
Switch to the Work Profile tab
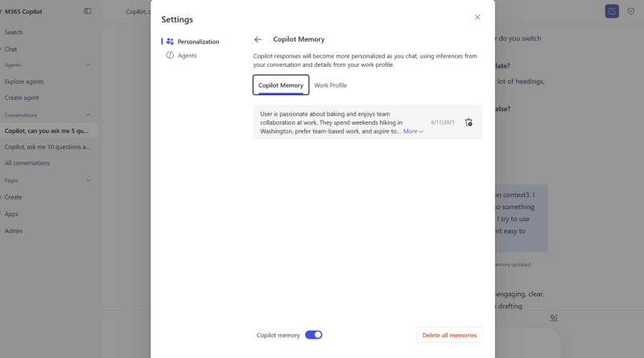(x=330, y=85)
